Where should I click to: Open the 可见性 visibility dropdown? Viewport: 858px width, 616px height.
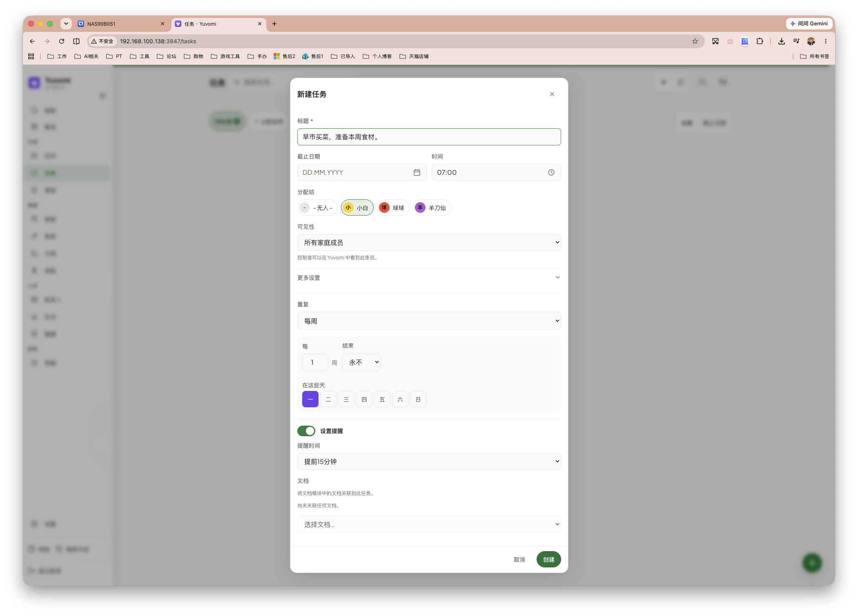click(x=429, y=243)
